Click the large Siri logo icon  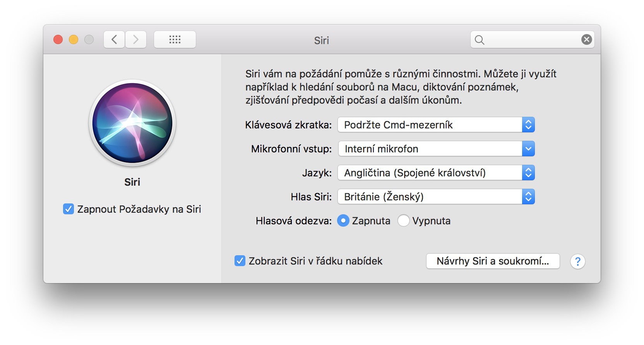pyautogui.click(x=132, y=123)
